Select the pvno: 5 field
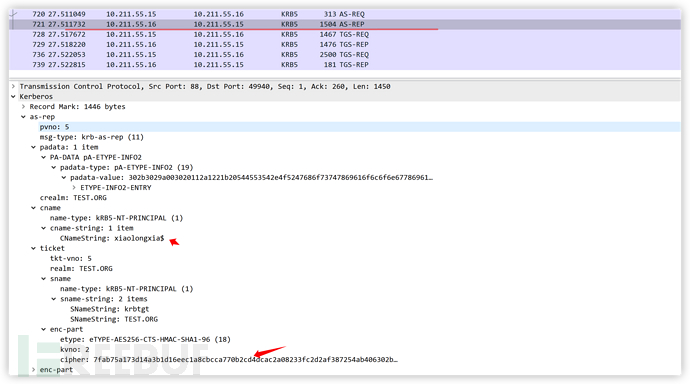The height and width of the screenshot is (384, 690). point(55,127)
